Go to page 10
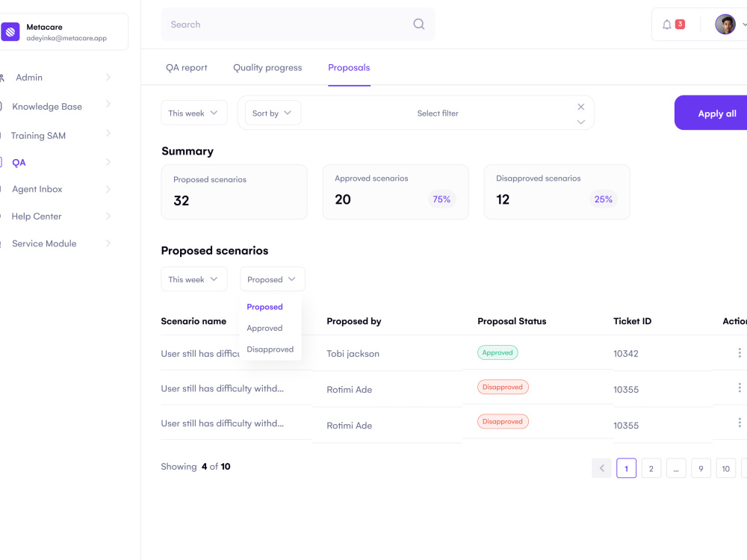Image resolution: width=747 pixels, height=560 pixels. tap(725, 468)
